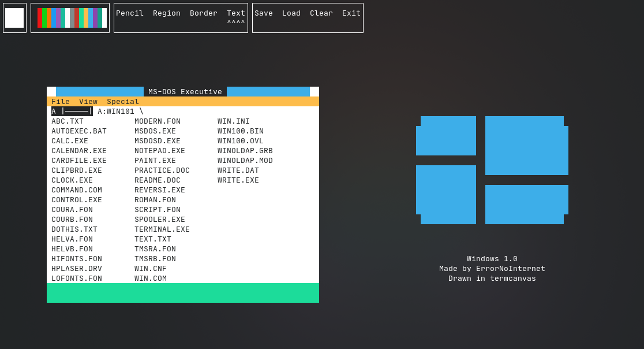Click the MS-DOS Executive title text
Image resolution: width=644 pixels, height=349 pixels.
point(185,92)
